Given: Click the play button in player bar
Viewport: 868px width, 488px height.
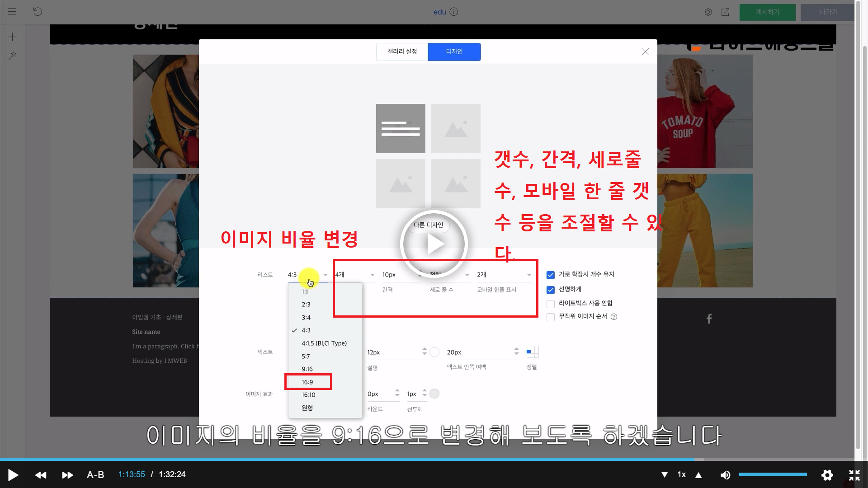Looking at the screenshot, I should [x=13, y=475].
